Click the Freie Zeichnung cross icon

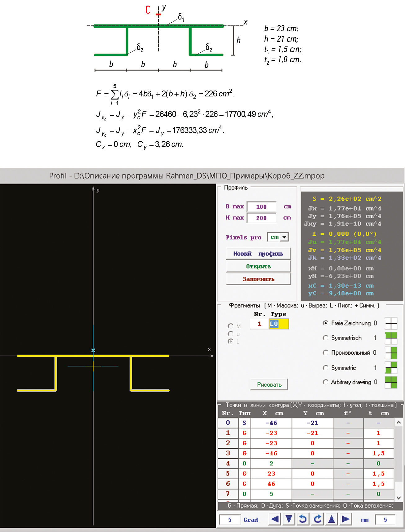coord(391,323)
